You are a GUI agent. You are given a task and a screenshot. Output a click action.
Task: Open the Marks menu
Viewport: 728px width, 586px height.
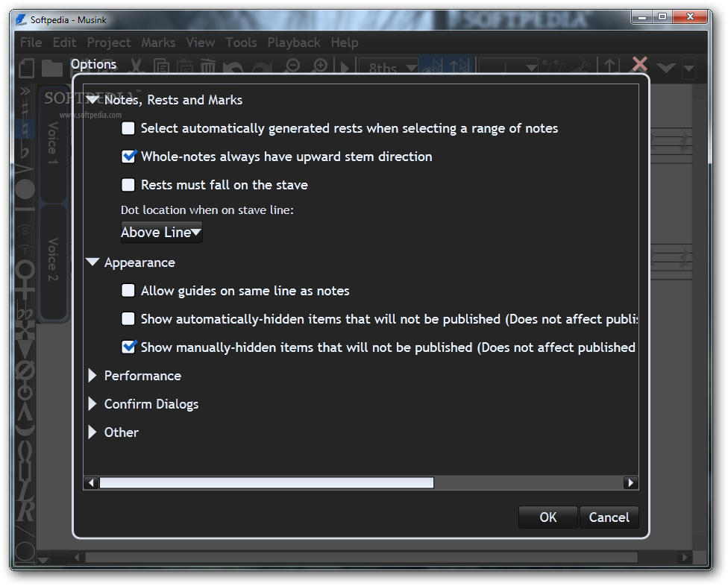click(158, 42)
